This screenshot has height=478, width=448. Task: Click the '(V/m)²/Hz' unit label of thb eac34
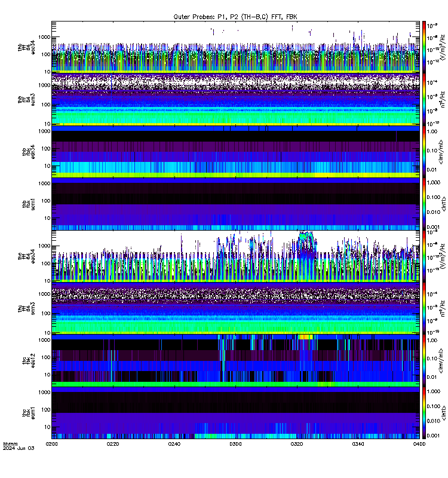[x=443, y=47]
